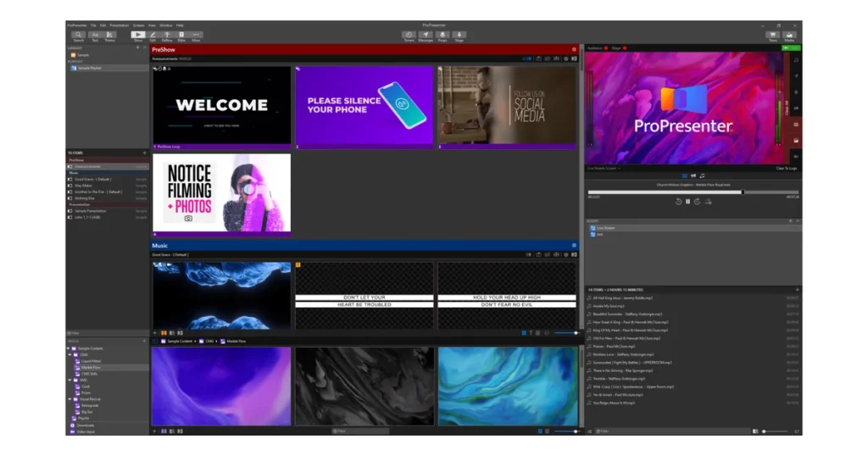Screen dimensions: 868x456
Task: Open the Bible panel
Action: click(181, 36)
